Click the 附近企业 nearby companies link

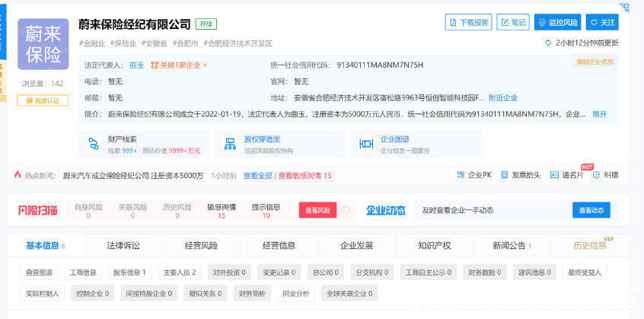point(502,97)
